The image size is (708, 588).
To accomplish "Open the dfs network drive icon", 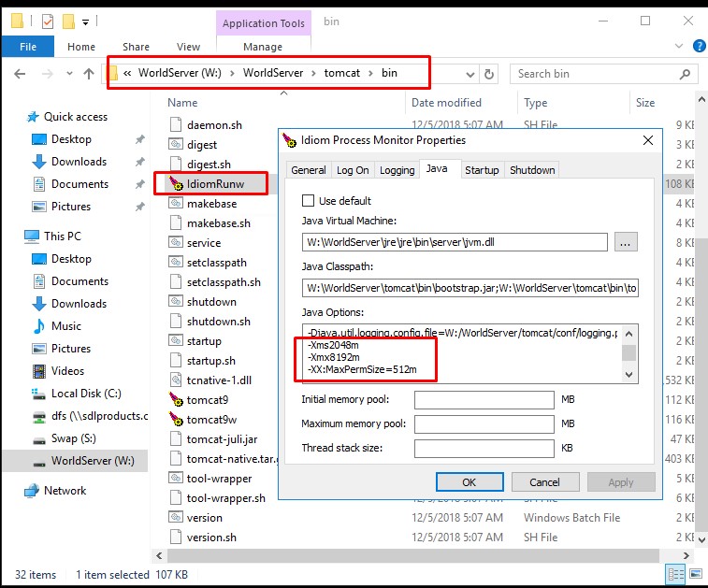I will [39, 416].
